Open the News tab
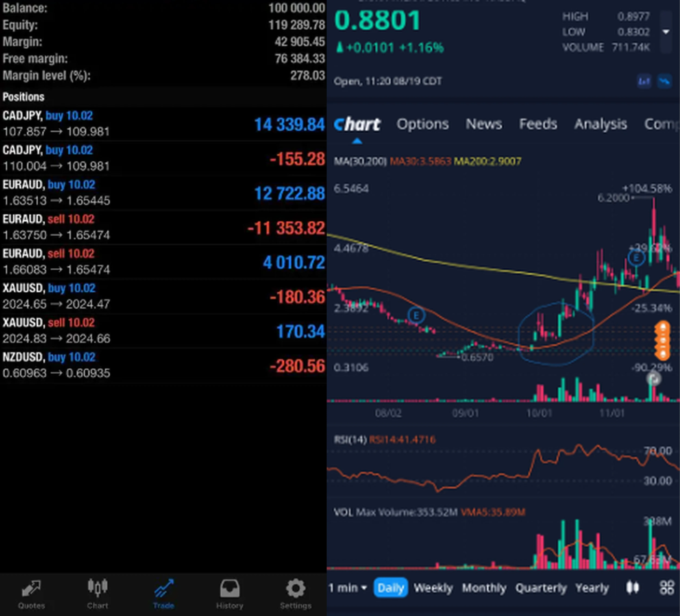The image size is (680, 616). pyautogui.click(x=484, y=124)
